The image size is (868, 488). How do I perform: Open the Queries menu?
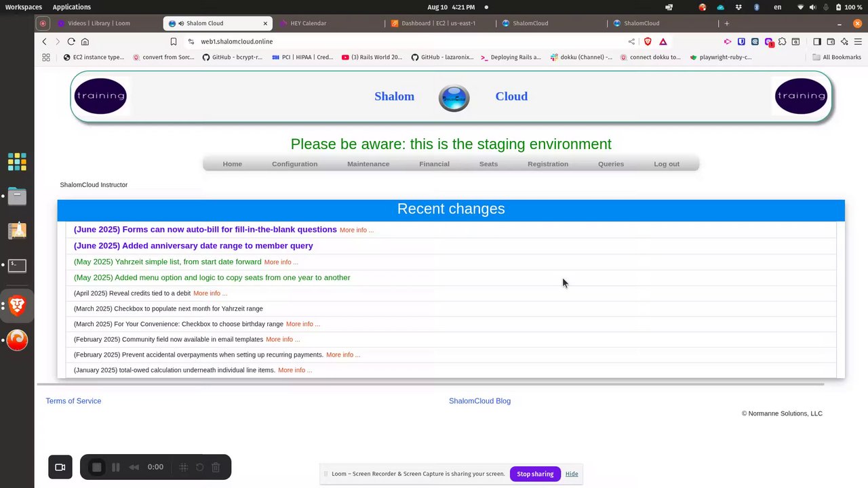[611, 164]
